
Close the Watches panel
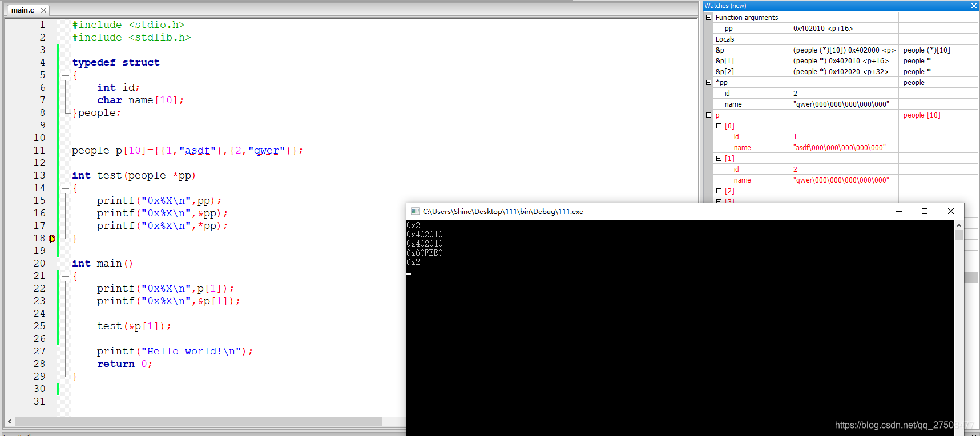974,6
